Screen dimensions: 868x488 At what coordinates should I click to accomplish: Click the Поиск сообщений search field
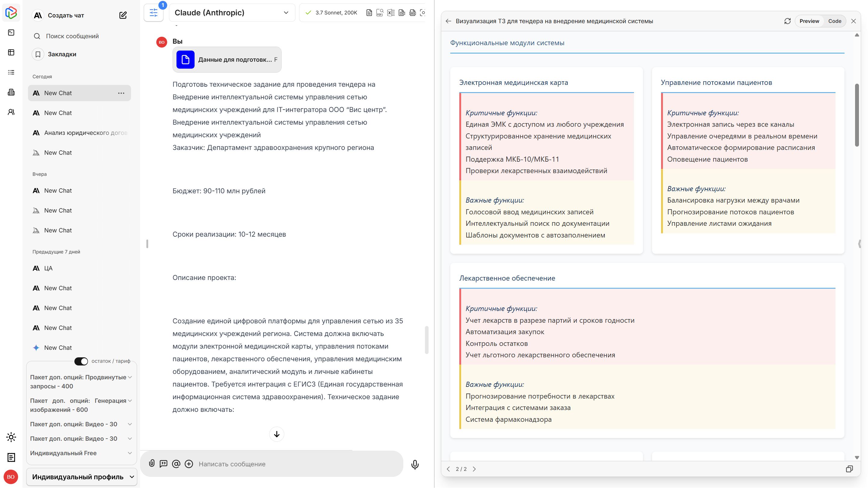(72, 36)
